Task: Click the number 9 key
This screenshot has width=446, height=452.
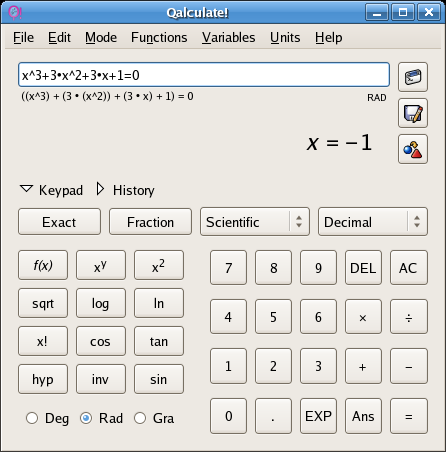Action: click(318, 268)
